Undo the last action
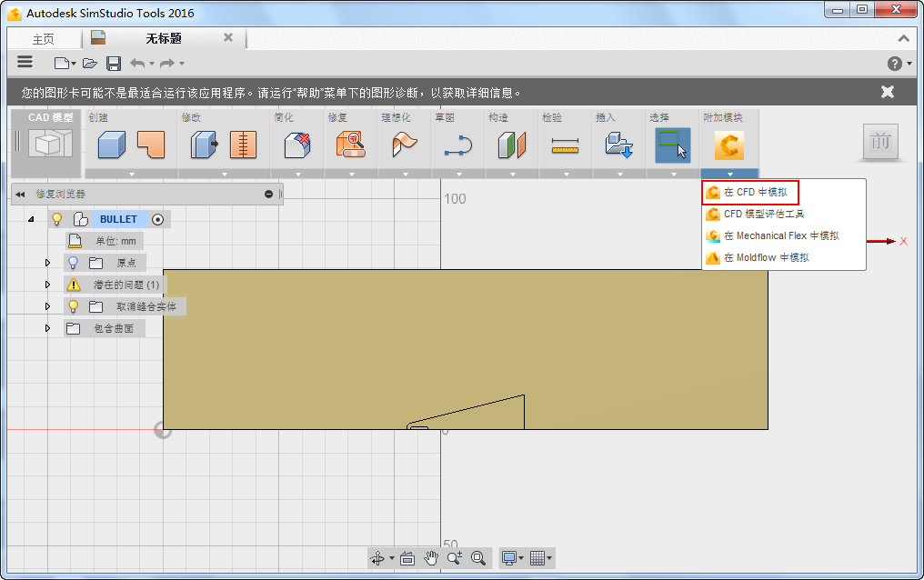The image size is (924, 580). tap(137, 63)
